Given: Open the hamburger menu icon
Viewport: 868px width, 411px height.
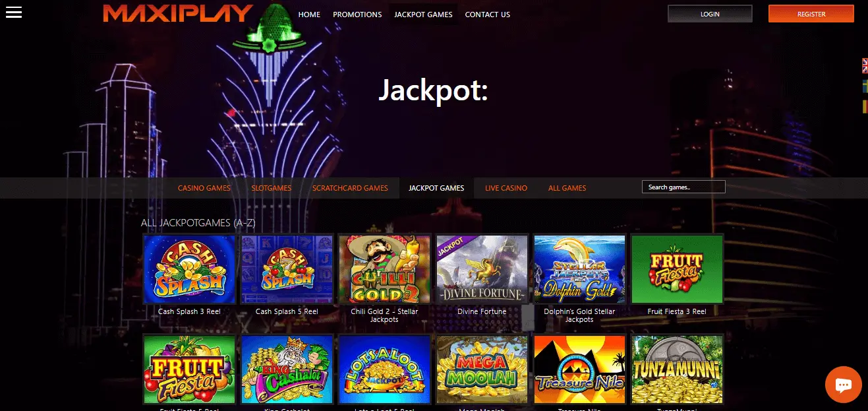Looking at the screenshot, I should 13,13.
